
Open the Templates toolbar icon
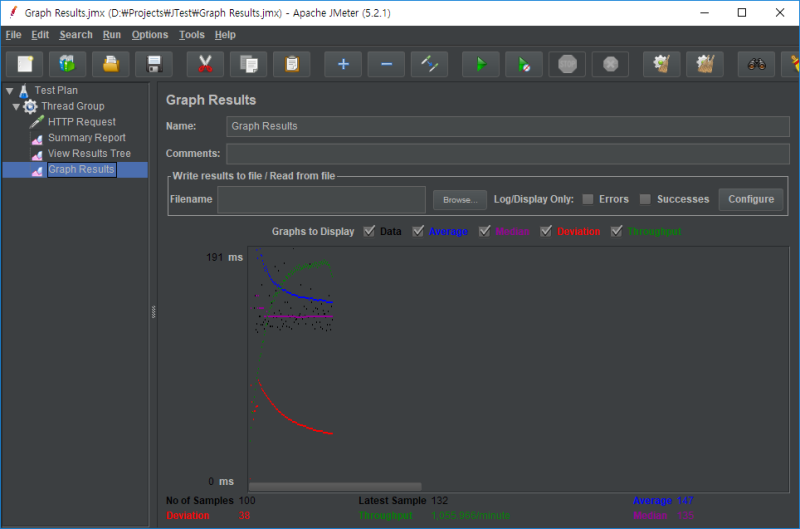67,64
